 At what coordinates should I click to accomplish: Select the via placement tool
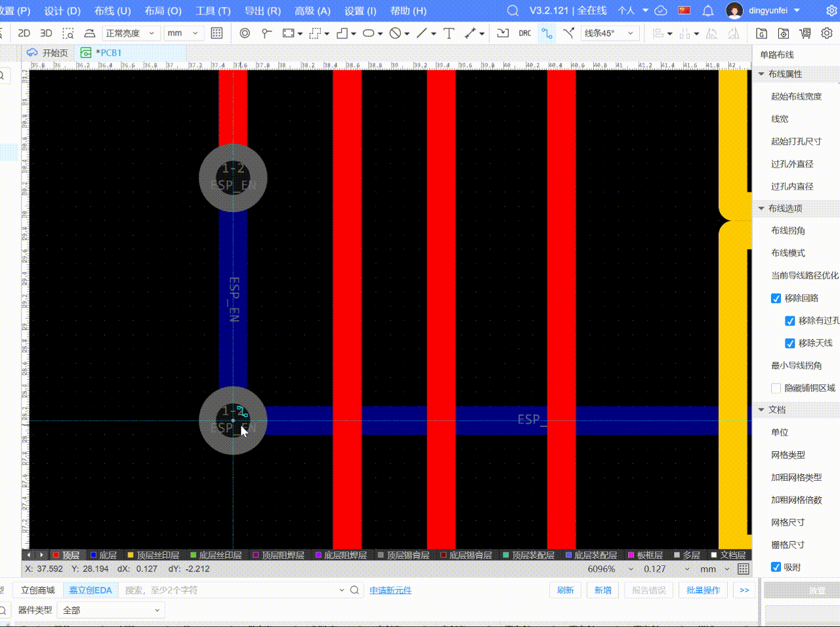coord(245,33)
